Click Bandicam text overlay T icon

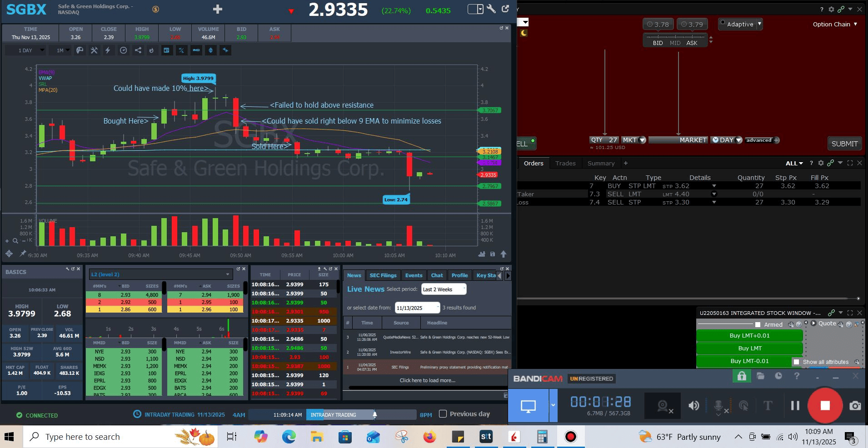(x=768, y=405)
